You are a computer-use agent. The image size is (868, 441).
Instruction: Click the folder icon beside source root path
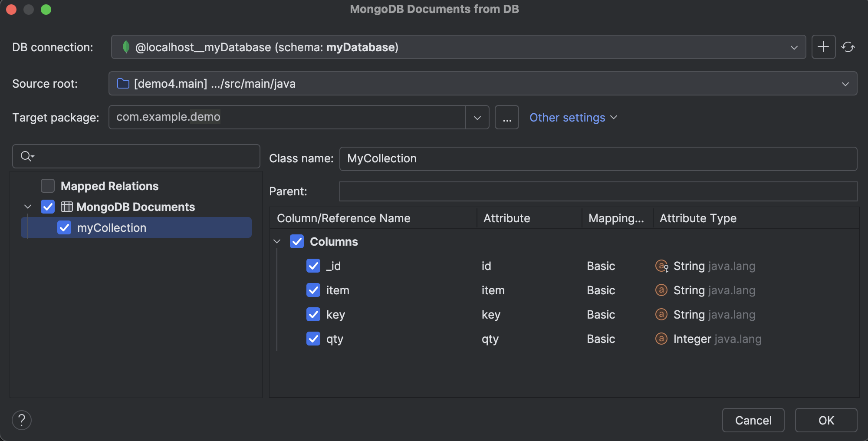[122, 83]
